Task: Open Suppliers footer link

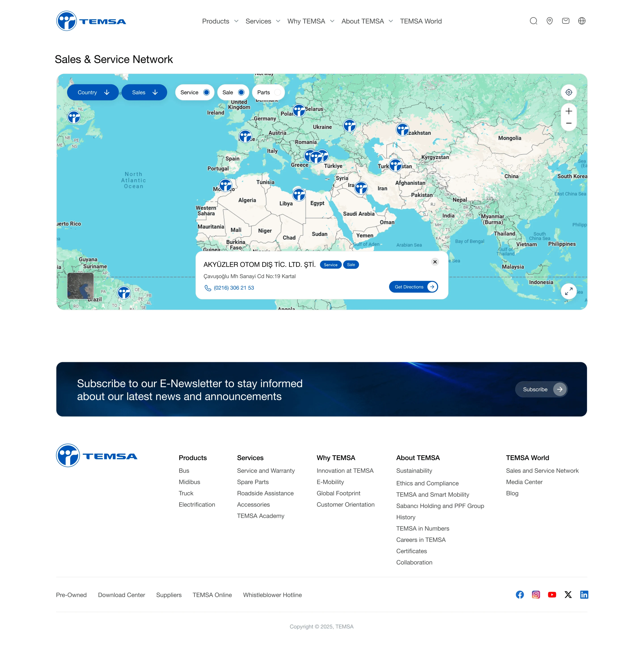Action: tap(169, 595)
